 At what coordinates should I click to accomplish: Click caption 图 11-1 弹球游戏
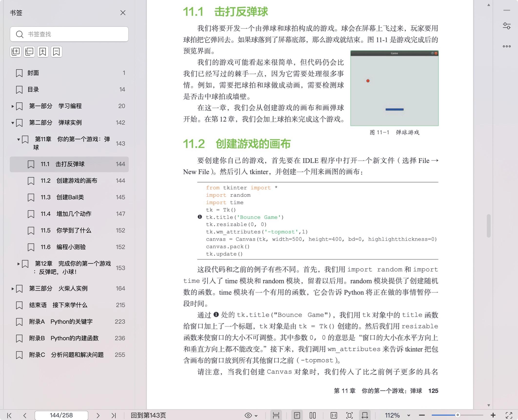(395, 132)
